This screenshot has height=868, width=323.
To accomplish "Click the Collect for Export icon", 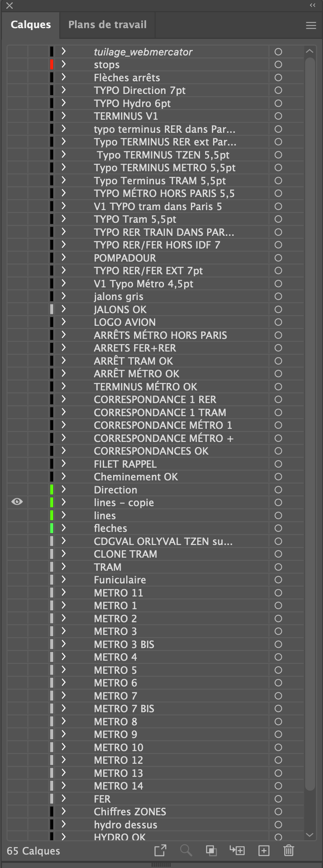I will (160, 851).
